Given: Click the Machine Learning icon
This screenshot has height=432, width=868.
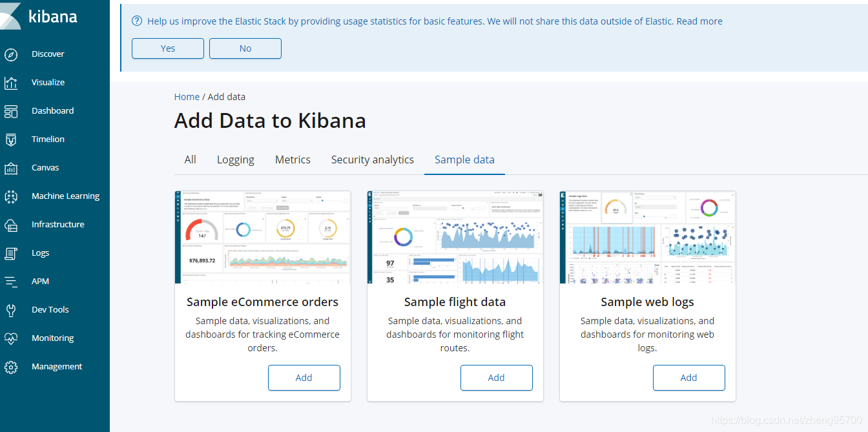Looking at the screenshot, I should 11,196.
